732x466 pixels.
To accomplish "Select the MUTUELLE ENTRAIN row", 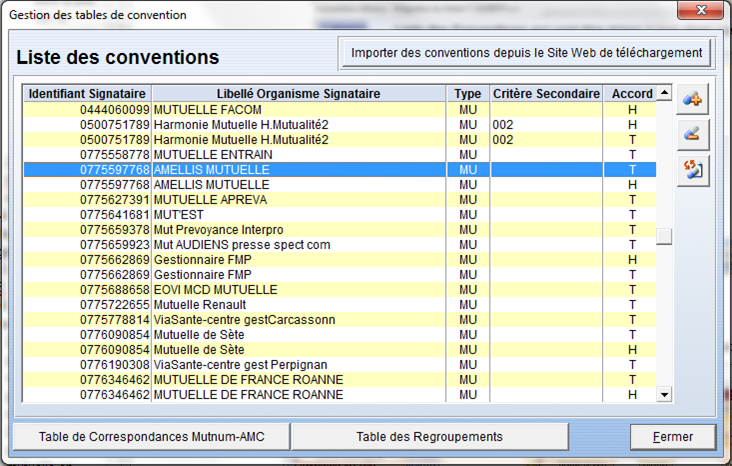I will 340,155.
